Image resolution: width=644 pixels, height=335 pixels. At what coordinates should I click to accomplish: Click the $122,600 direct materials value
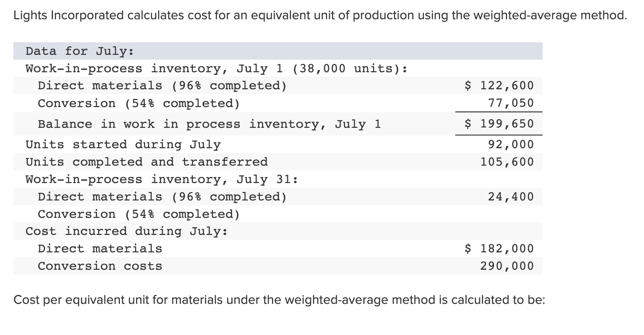click(x=499, y=86)
